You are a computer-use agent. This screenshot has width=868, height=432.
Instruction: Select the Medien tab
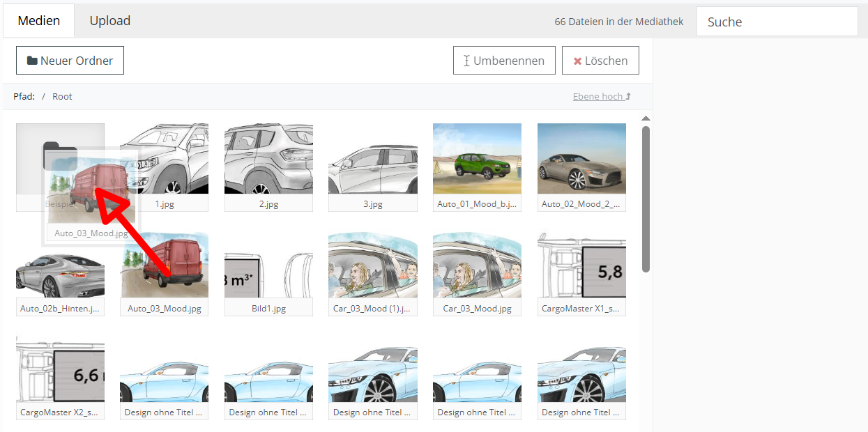click(x=39, y=21)
